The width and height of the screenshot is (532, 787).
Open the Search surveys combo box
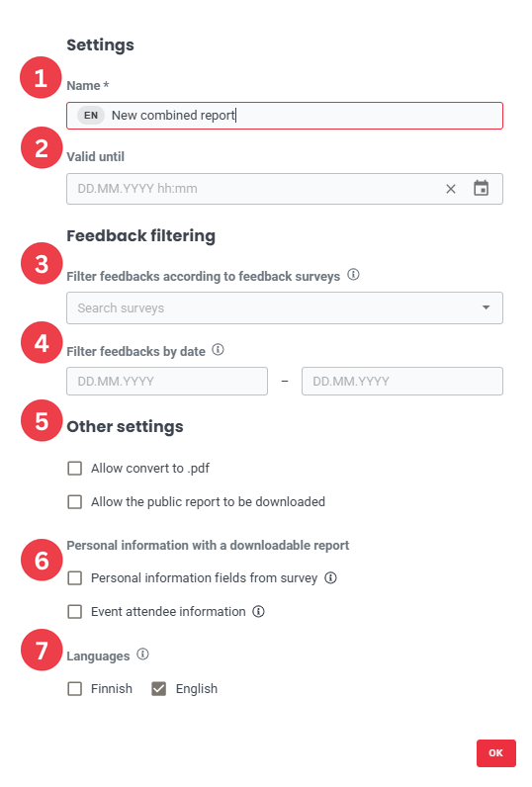(x=285, y=307)
